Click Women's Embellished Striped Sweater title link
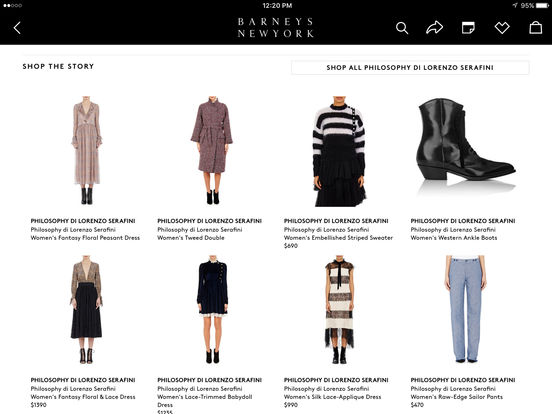 338,238
